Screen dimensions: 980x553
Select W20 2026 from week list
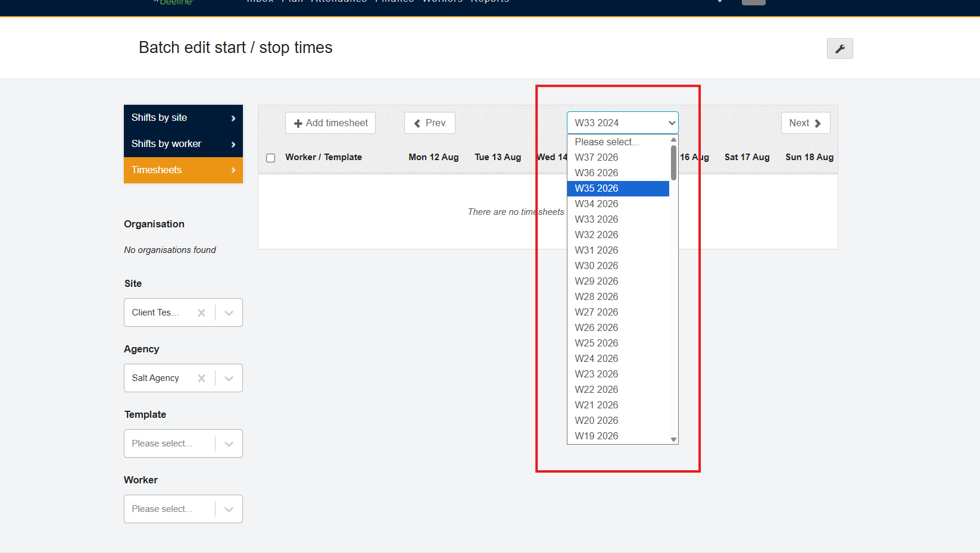pyautogui.click(x=618, y=420)
